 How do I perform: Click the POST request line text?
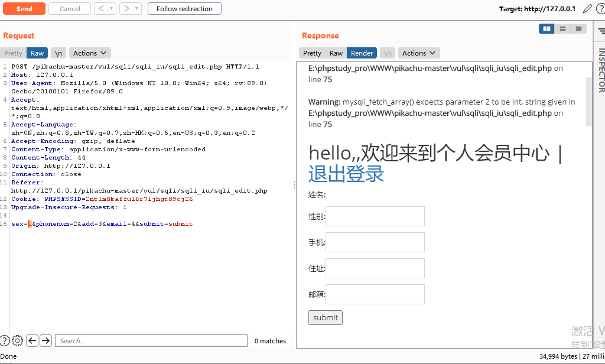click(x=135, y=67)
